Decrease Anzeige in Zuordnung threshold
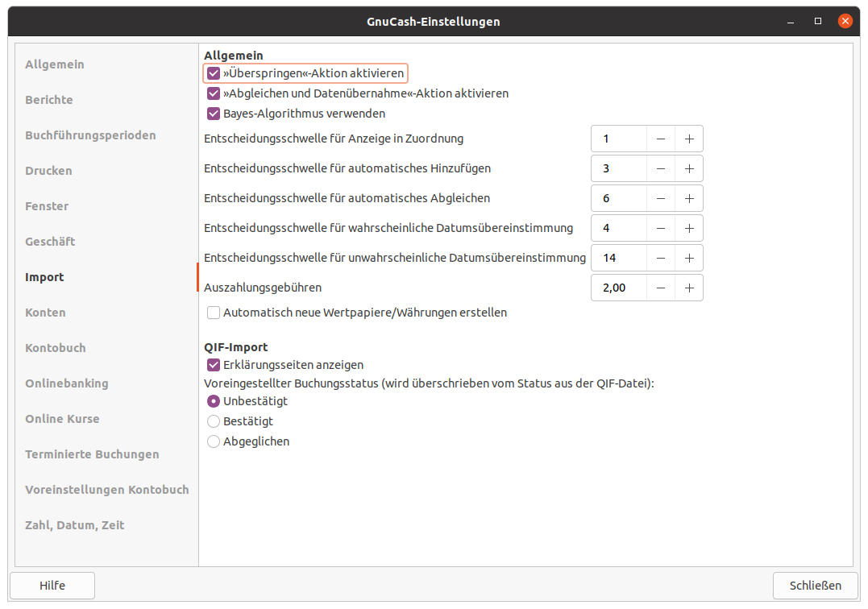This screenshot has height=609, width=868. click(x=661, y=139)
